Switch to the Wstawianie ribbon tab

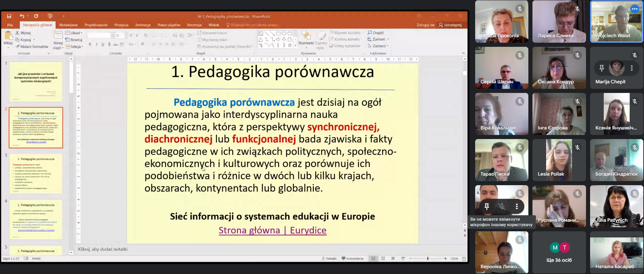[x=68, y=25]
